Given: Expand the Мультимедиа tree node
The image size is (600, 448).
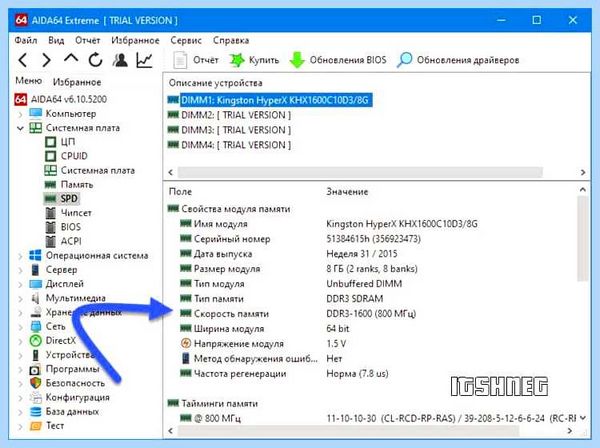Looking at the screenshot, I should [x=20, y=298].
